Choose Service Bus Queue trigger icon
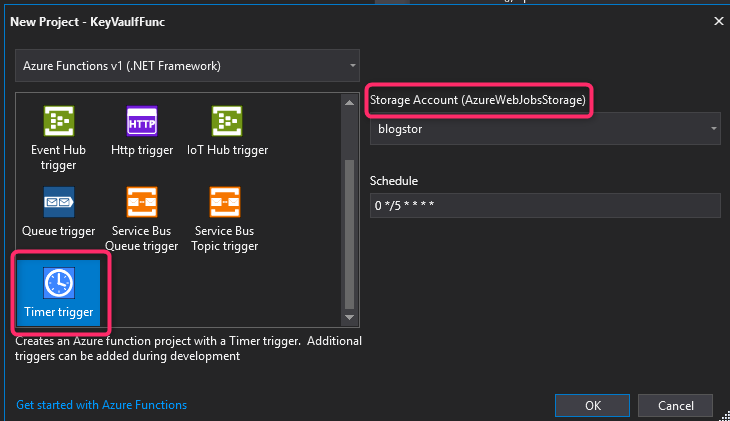The image size is (730, 421). tap(142, 202)
